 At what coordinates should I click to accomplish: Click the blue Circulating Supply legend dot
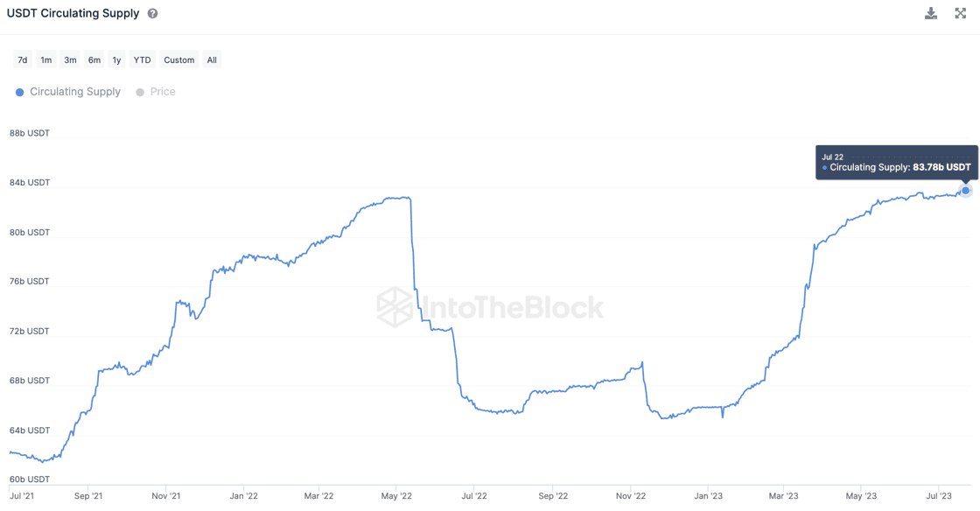20,92
